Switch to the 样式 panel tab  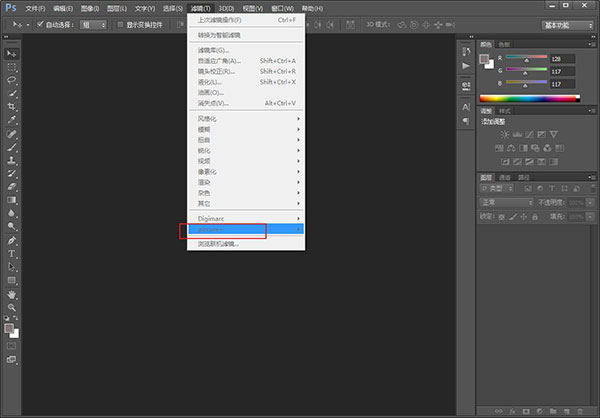pyautogui.click(x=505, y=110)
